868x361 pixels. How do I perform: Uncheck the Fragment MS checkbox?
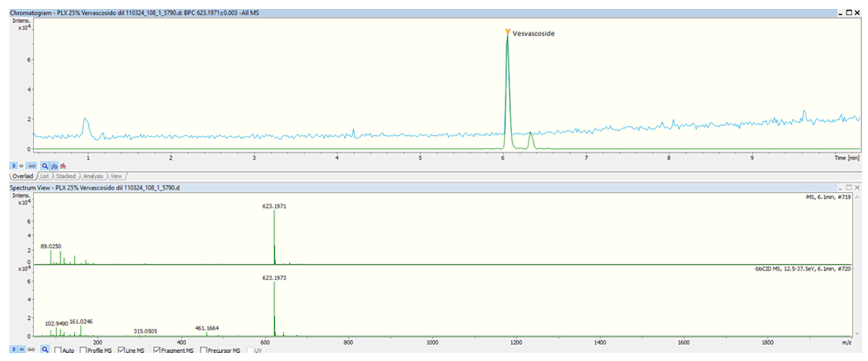click(x=156, y=350)
